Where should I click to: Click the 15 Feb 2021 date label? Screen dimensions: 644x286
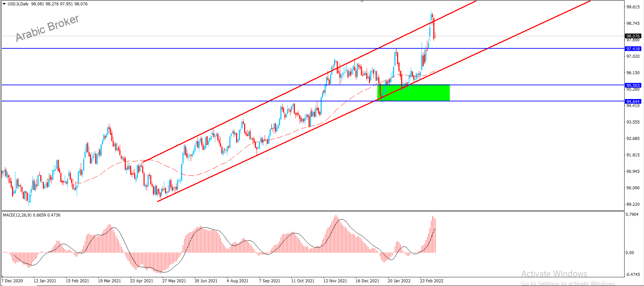77,281
